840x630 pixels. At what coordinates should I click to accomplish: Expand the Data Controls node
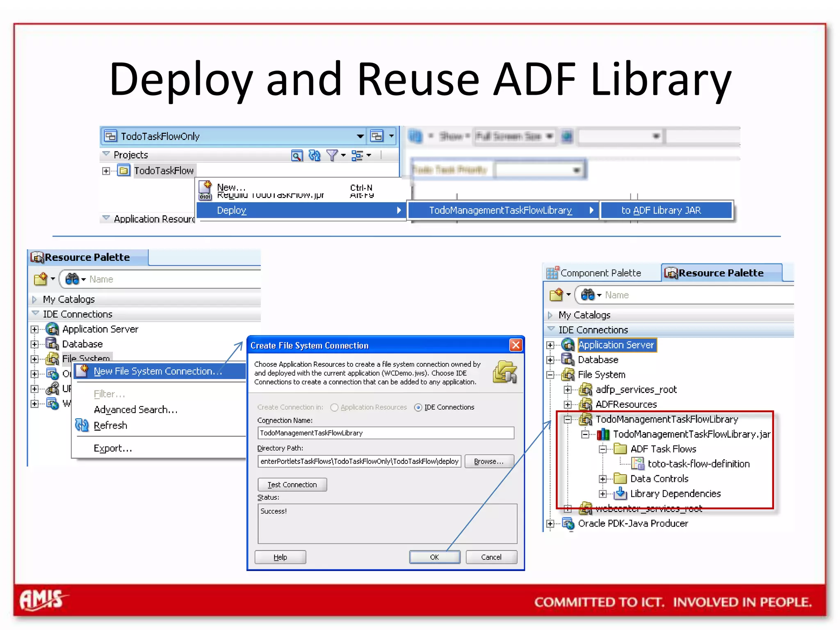[x=603, y=479]
